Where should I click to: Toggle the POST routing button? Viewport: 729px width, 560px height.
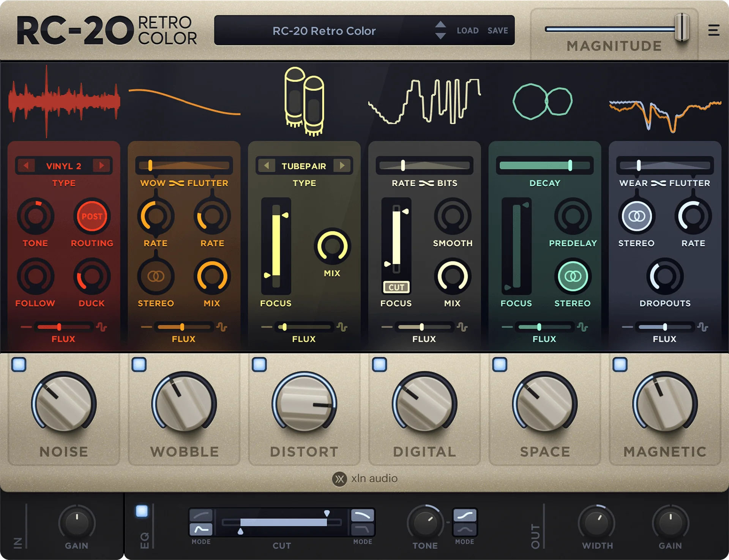point(92,216)
